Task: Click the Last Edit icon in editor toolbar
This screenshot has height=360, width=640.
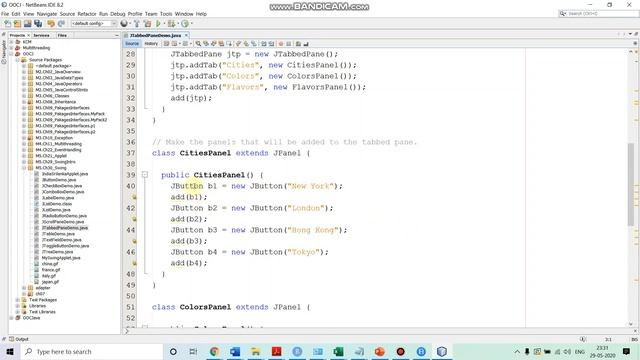Action: [167, 44]
